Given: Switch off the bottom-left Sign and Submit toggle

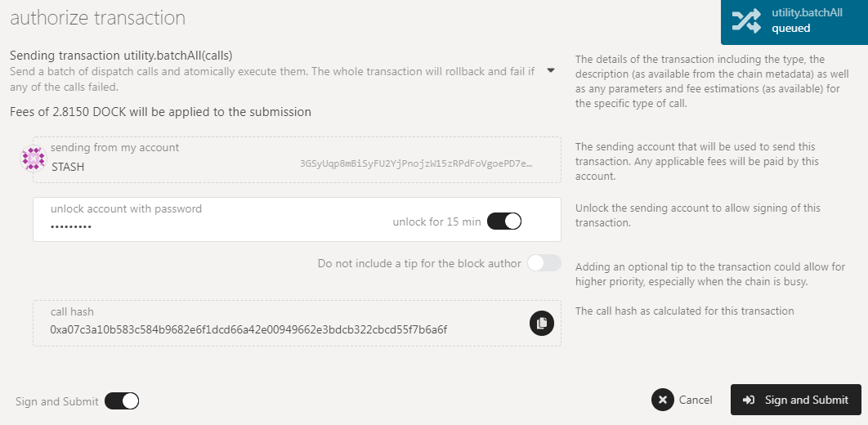Looking at the screenshot, I should (122, 401).
